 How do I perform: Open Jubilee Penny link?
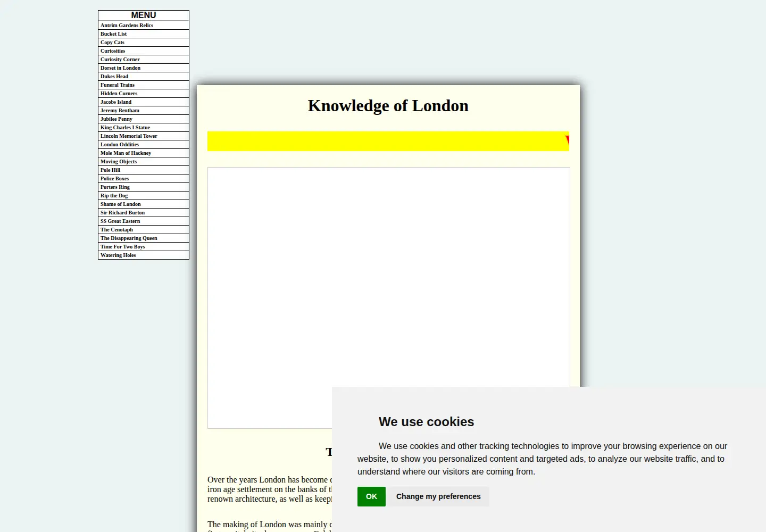click(144, 119)
